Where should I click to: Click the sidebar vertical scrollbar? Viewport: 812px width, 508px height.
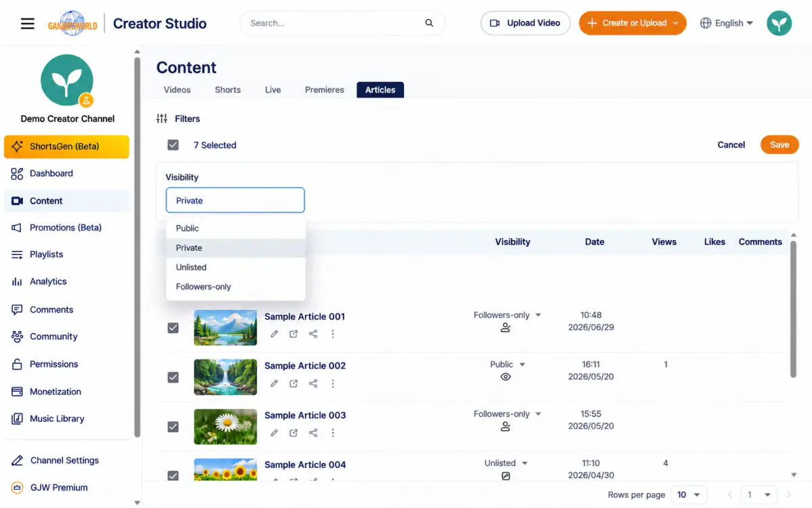point(137,247)
